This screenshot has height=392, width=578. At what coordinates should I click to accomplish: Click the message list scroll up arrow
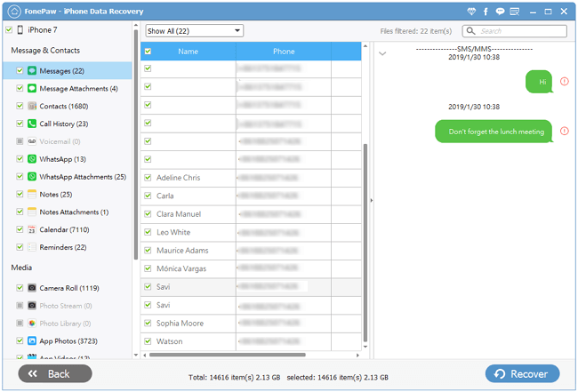(365, 46)
